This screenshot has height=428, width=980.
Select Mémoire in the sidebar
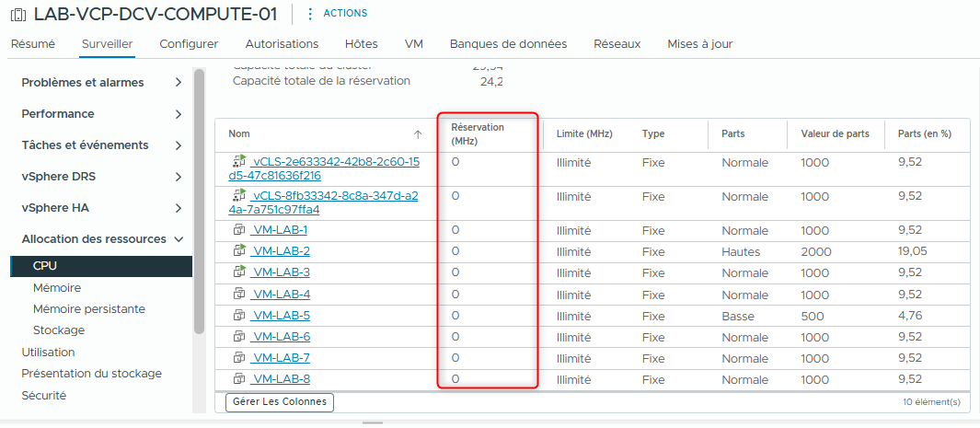coord(57,287)
